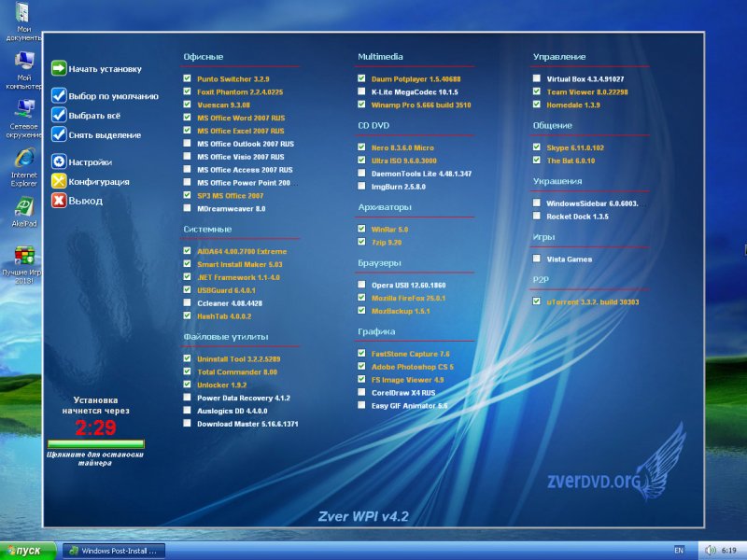747x560 pixels.
Task: Tick the K-Lite MegaCodec 10.1.5 checkbox
Action: (361, 91)
